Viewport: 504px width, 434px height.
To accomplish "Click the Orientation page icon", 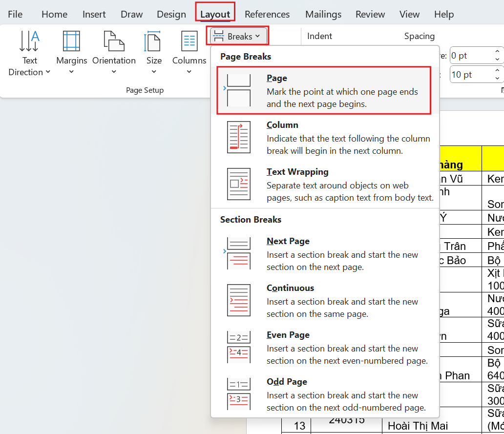I will (114, 41).
